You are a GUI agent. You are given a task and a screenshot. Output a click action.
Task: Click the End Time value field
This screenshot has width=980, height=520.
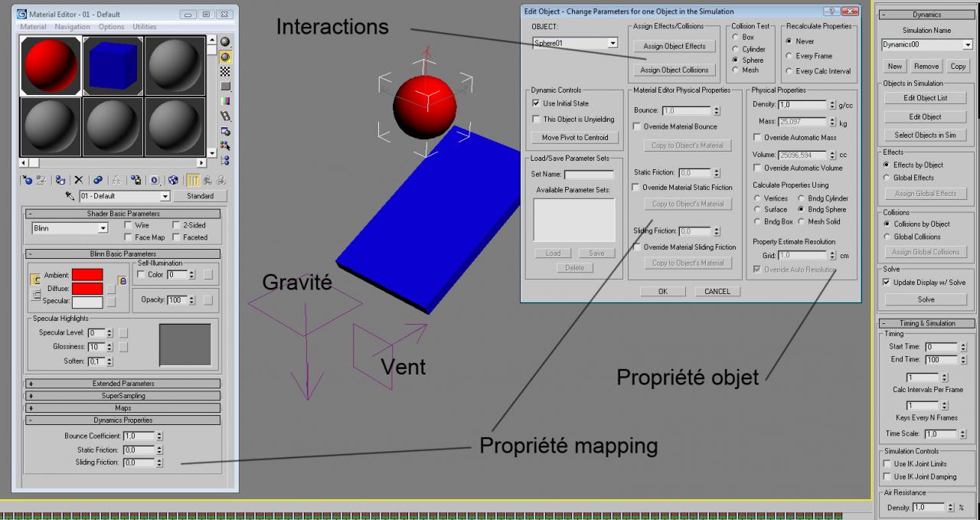[941, 360]
